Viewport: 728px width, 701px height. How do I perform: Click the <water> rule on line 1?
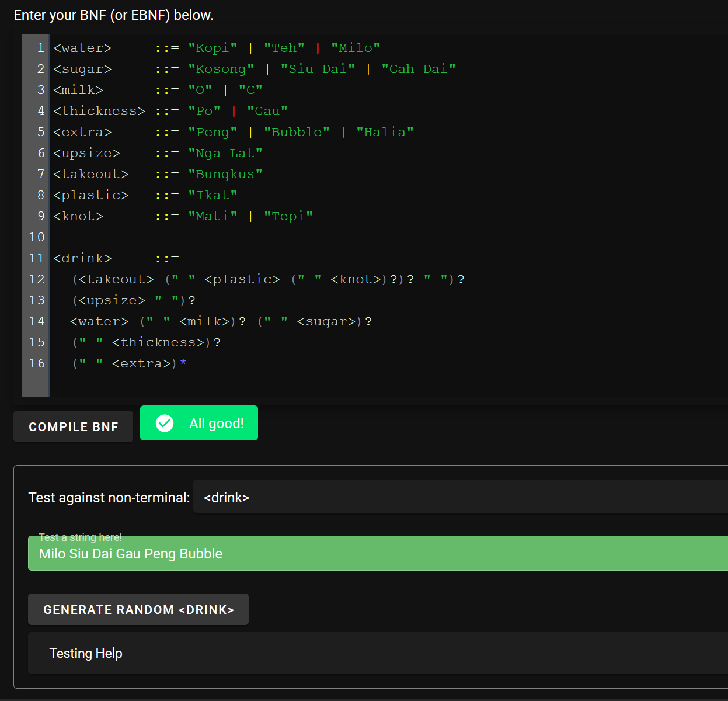point(82,48)
